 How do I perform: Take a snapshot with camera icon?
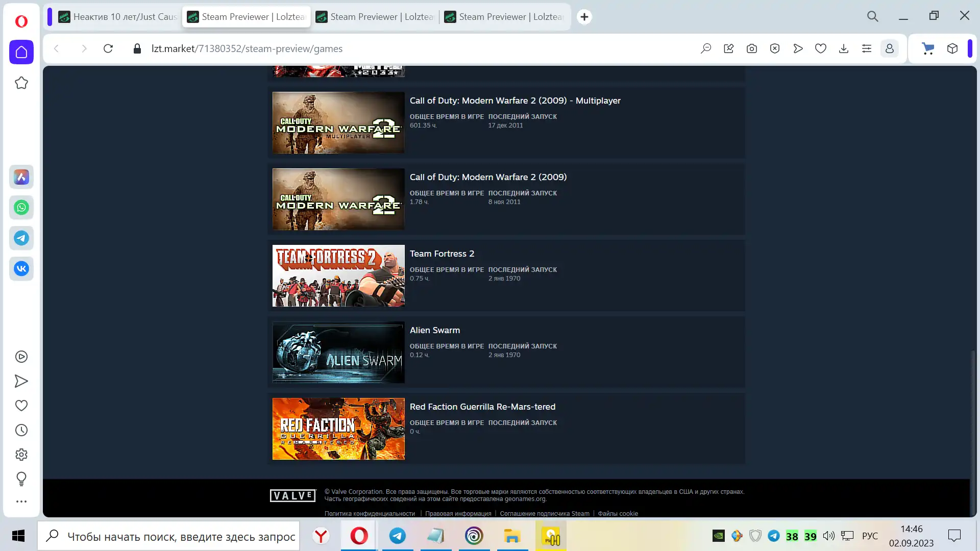pos(752,48)
